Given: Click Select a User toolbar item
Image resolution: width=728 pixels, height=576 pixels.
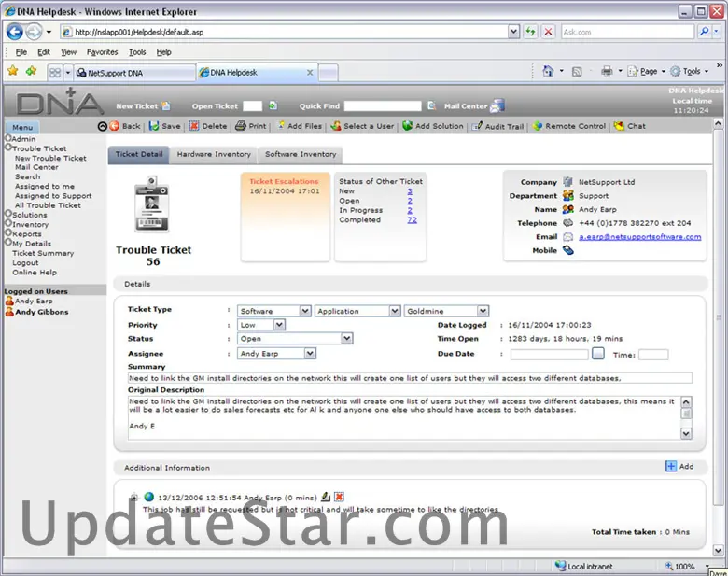Looking at the screenshot, I should coord(363,126).
